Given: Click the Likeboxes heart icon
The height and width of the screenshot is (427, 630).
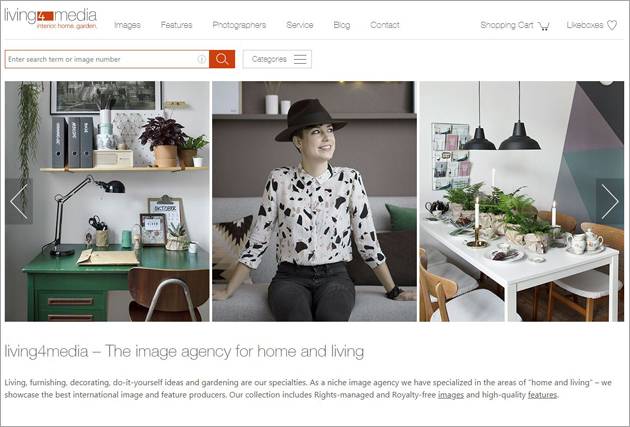Looking at the screenshot, I should pyautogui.click(x=612, y=25).
